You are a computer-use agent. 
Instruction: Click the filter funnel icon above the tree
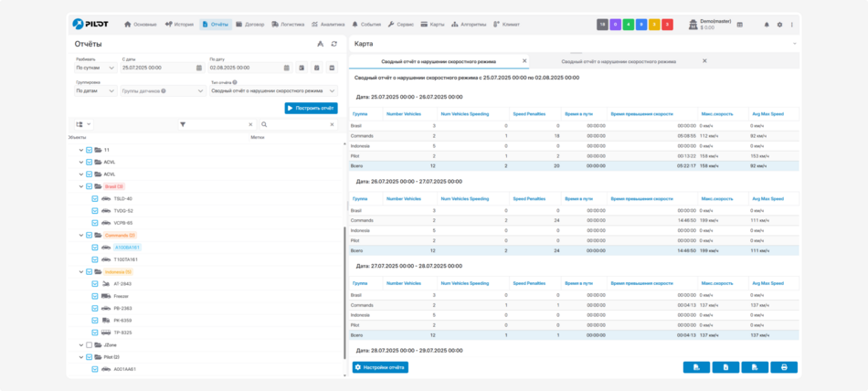[183, 124]
